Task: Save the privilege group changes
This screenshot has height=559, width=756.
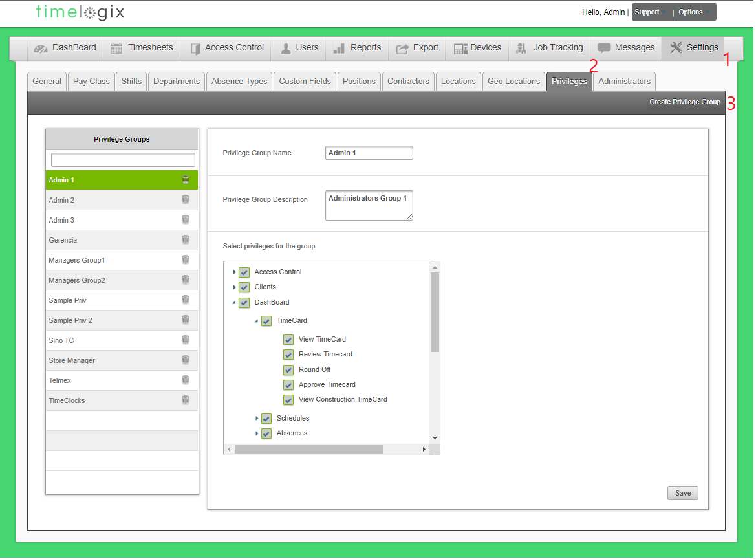Action: click(683, 493)
